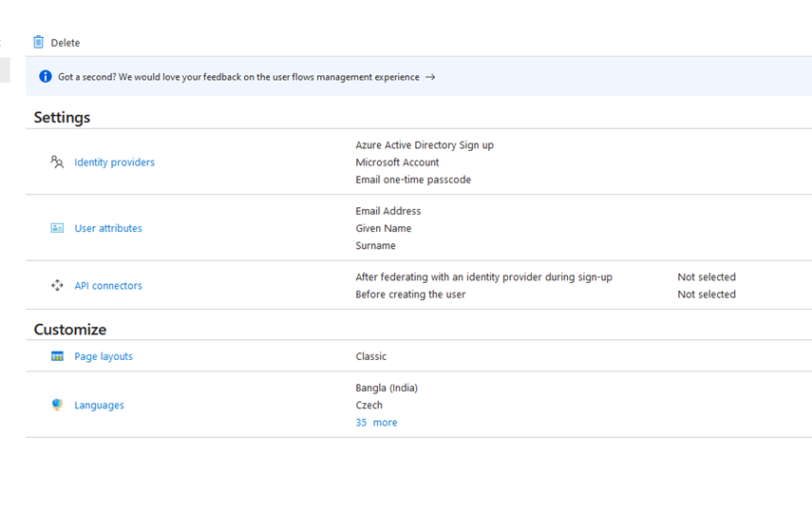Select 'Czech' language text
This screenshot has height=532, width=812.
(x=368, y=405)
